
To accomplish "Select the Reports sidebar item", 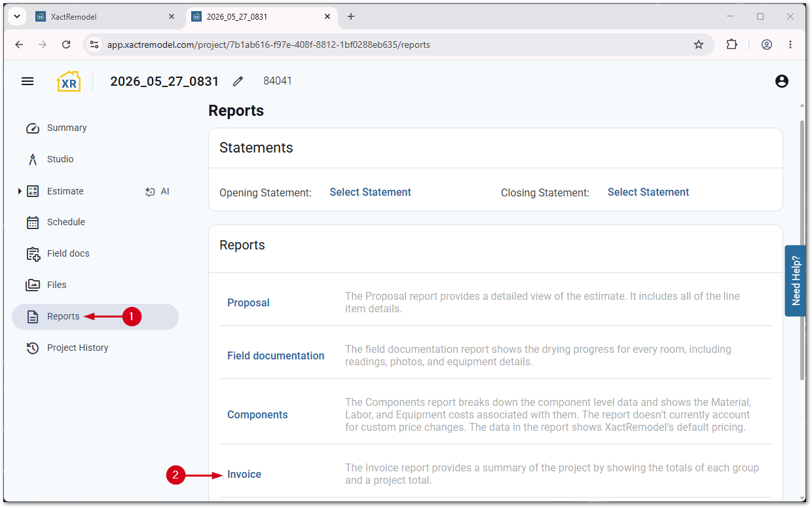I will [x=95, y=317].
